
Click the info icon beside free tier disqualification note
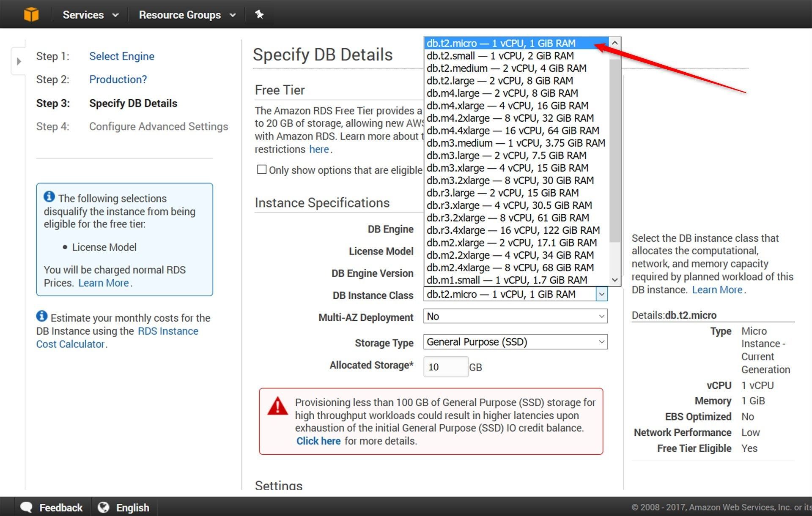49,197
